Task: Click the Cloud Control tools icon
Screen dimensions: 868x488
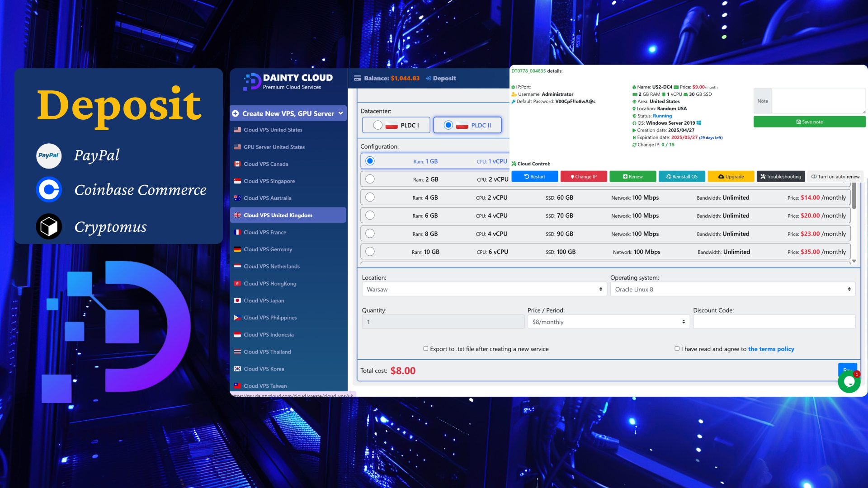Action: click(514, 164)
